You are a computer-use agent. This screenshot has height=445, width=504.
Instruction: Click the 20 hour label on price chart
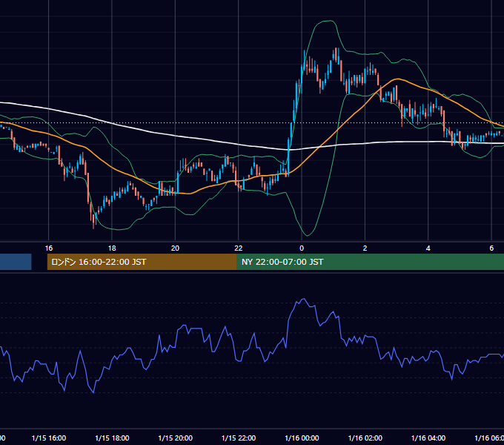pyautogui.click(x=175, y=248)
